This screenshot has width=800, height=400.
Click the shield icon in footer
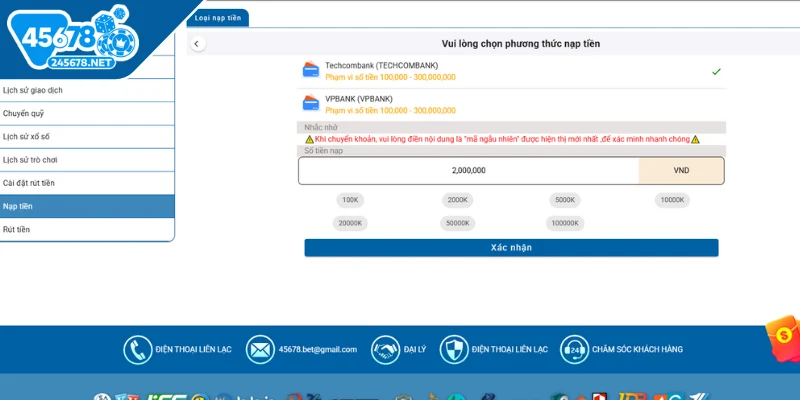click(x=454, y=349)
